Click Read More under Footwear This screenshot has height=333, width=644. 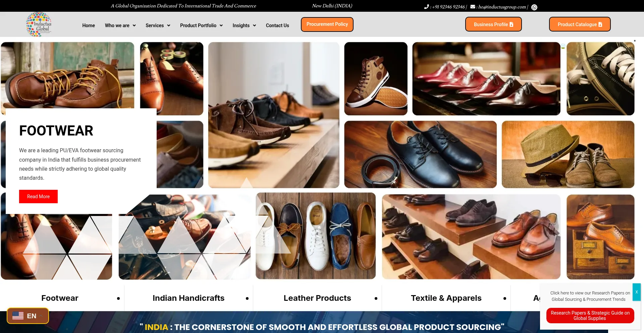click(38, 197)
